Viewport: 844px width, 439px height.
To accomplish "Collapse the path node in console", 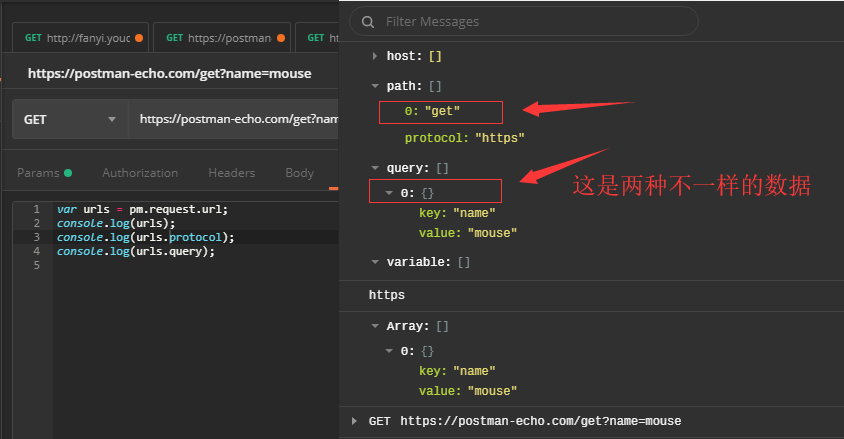I will [375, 86].
